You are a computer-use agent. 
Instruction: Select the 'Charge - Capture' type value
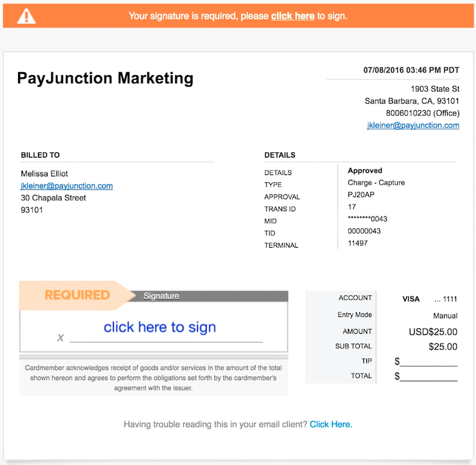coord(376,182)
